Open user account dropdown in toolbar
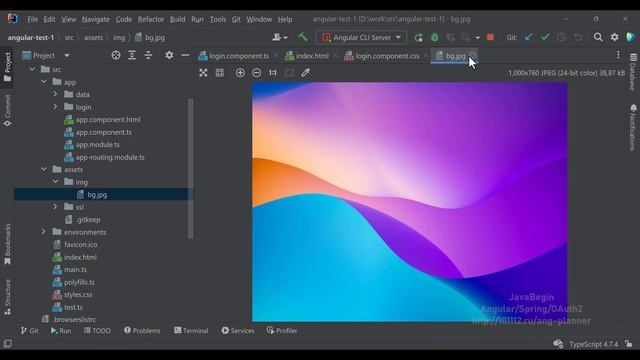Viewport: 640px width, 360px height. pyautogui.click(x=280, y=38)
